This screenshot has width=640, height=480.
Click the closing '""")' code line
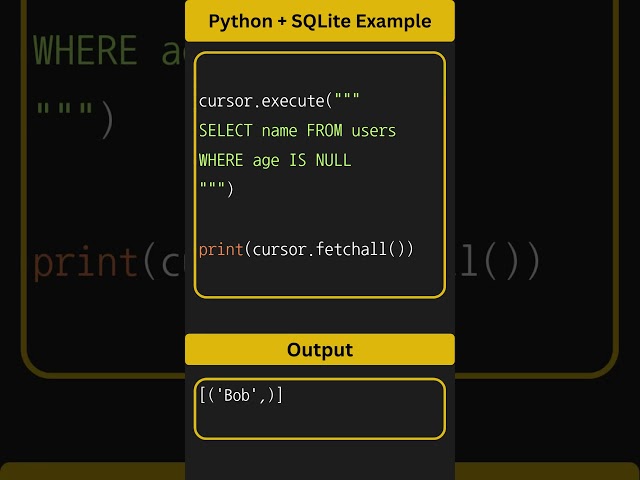pyautogui.click(x=216, y=189)
